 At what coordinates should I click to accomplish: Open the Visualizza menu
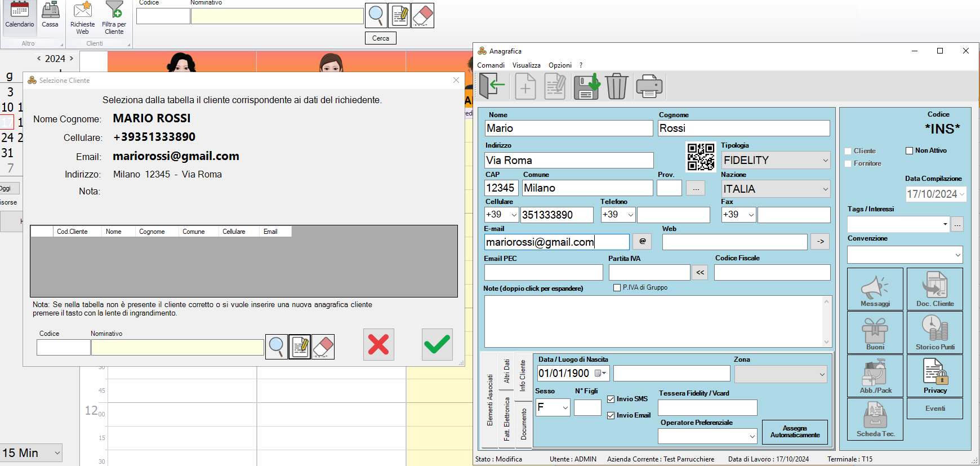click(526, 65)
